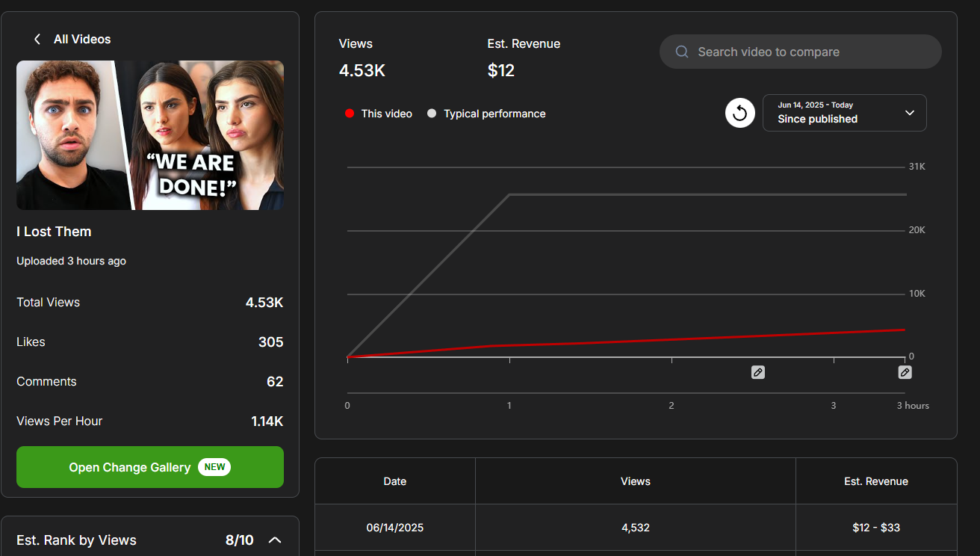This screenshot has height=556, width=980.
Task: Click the 3 hours x-axis label
Action: pos(913,406)
